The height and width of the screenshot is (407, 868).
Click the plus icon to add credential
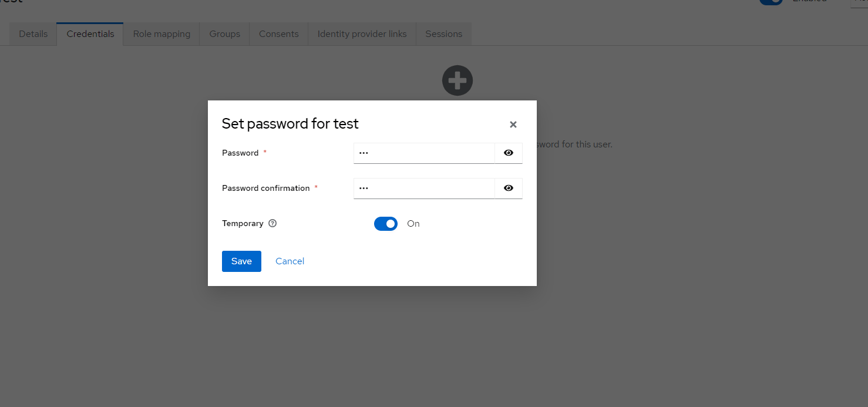coord(457,80)
